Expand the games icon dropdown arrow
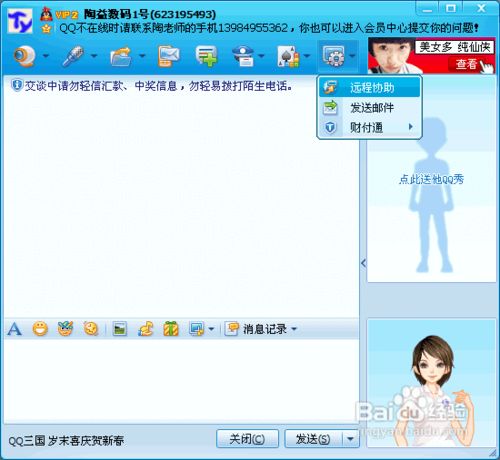Screen dimensions: 500x460 (x=307, y=56)
